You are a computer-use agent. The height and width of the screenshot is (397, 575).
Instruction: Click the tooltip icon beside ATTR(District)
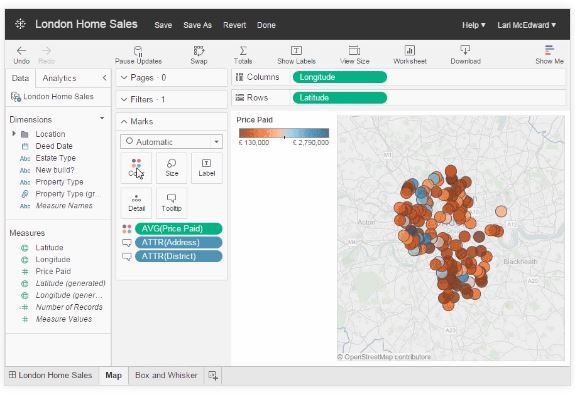pos(127,257)
